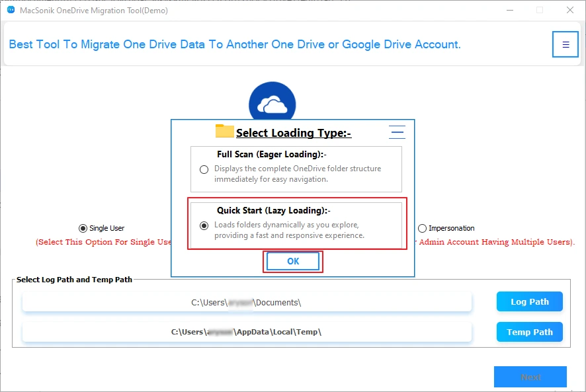The image size is (586, 392).
Task: Click the Full Scan (Eager Loading) label
Action: pyautogui.click(x=272, y=154)
